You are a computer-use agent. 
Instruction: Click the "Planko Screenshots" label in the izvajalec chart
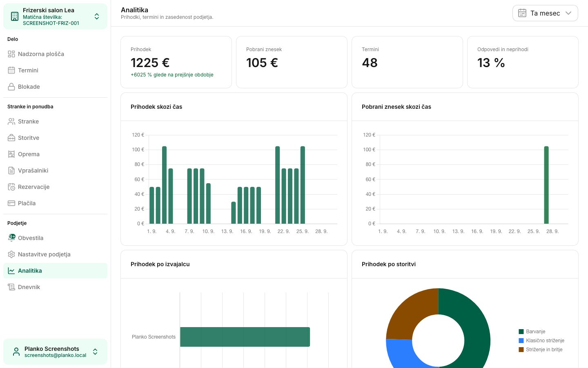click(154, 337)
